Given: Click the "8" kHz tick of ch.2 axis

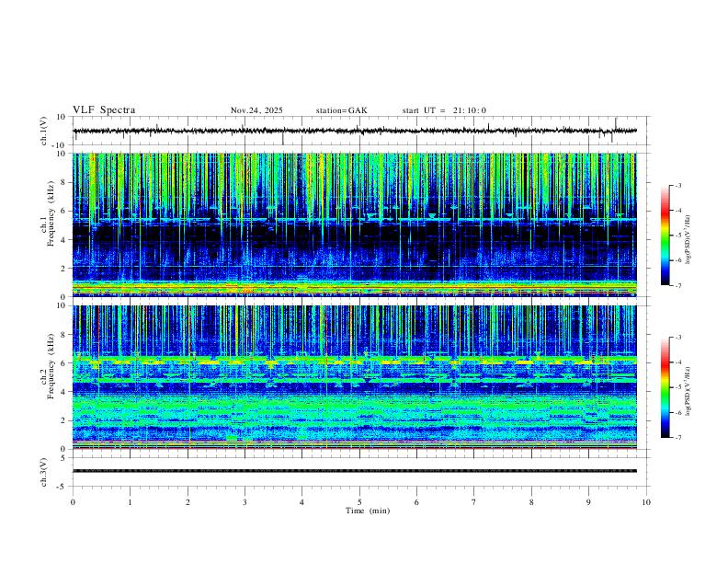Looking at the screenshot, I should click(65, 335).
